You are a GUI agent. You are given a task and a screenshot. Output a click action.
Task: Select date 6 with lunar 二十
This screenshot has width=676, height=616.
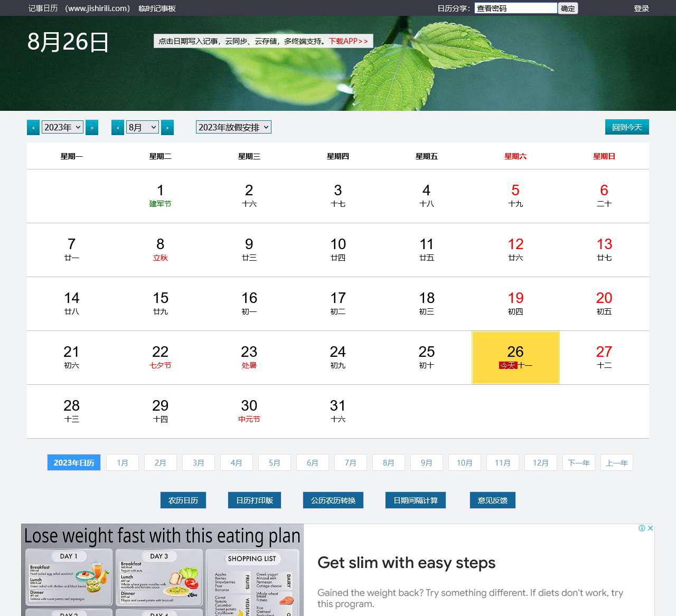[x=604, y=196]
